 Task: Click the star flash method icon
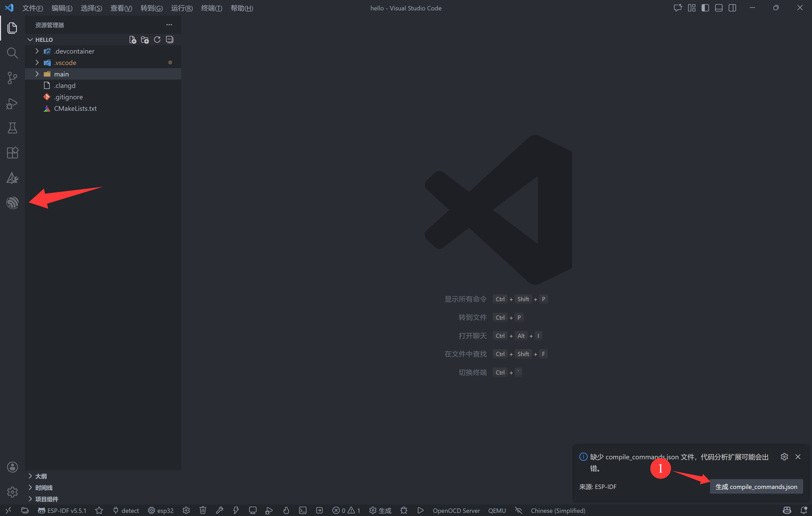(x=99, y=510)
